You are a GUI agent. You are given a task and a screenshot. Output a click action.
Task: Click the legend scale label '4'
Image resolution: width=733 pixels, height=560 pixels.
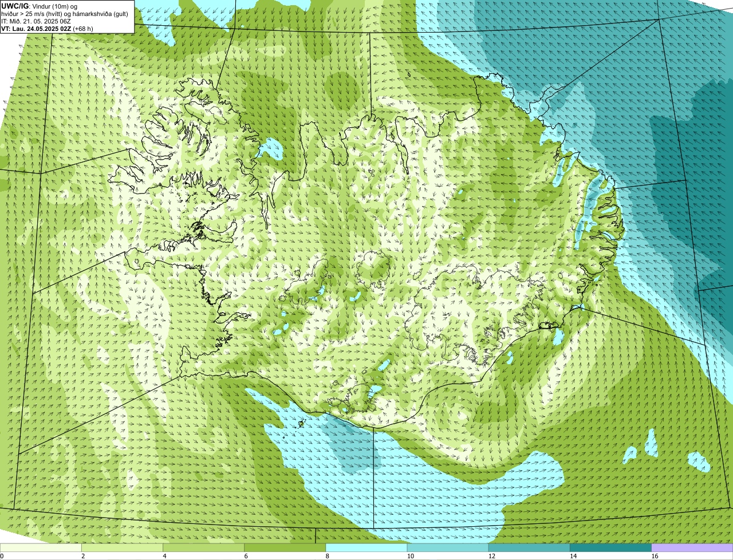click(164, 556)
